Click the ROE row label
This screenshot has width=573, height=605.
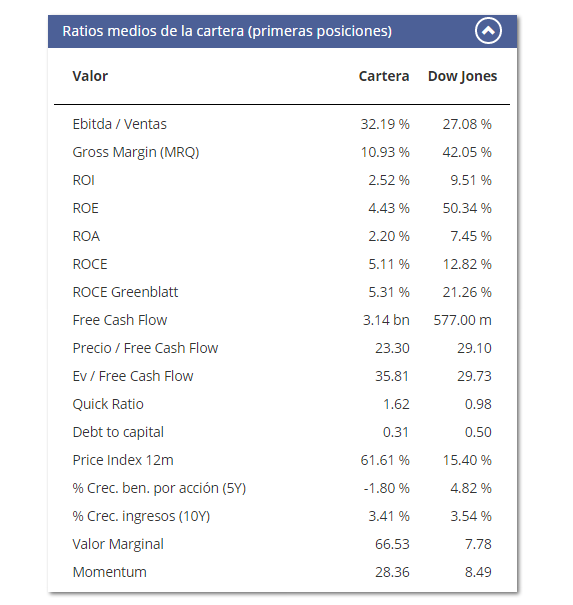pos(86,208)
